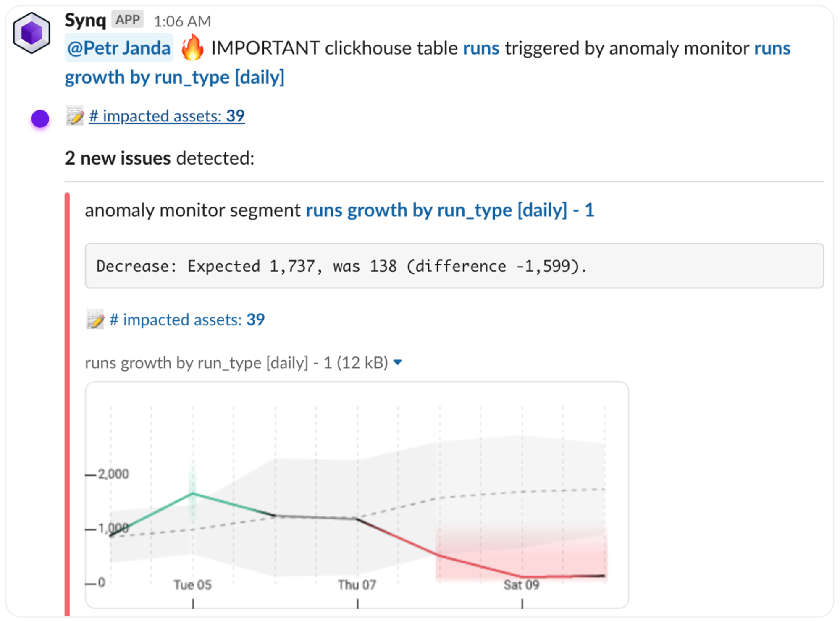Screen dimensions: 840x621
Task: Click the 1:06 AM message timestamp
Action: coord(182,21)
